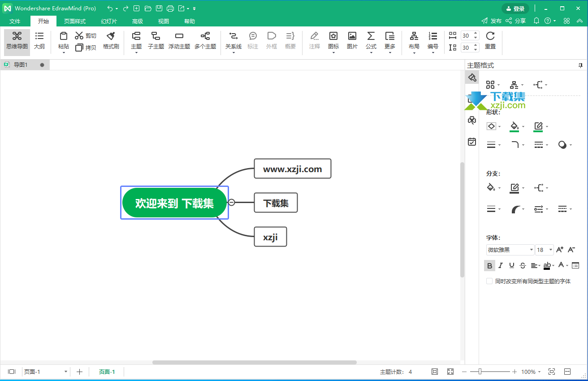
Task: Insert a 子主题 subtopic
Action: (156, 40)
